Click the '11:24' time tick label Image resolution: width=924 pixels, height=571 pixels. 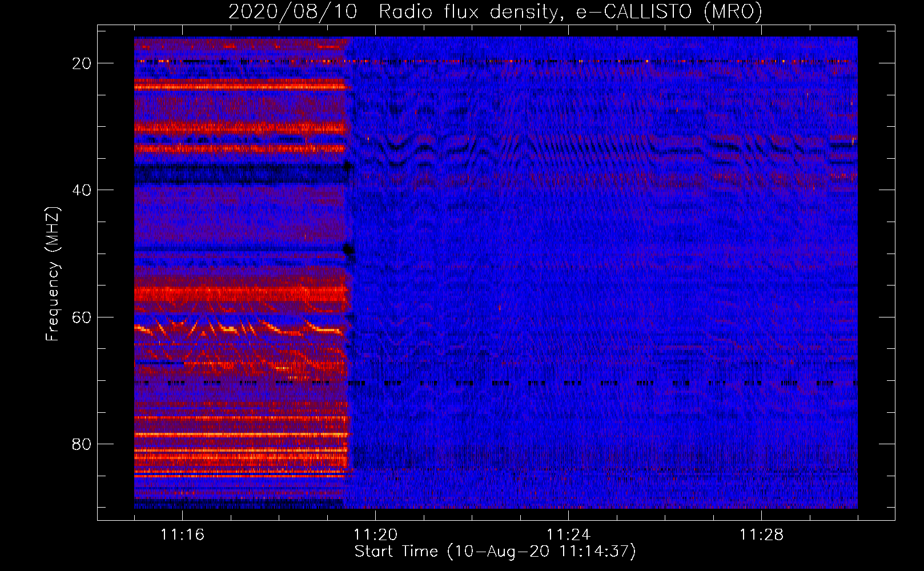point(568,534)
